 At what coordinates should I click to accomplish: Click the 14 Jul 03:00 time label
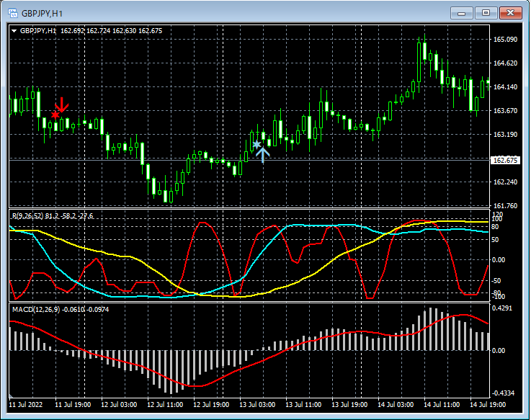pyautogui.click(x=395, y=406)
